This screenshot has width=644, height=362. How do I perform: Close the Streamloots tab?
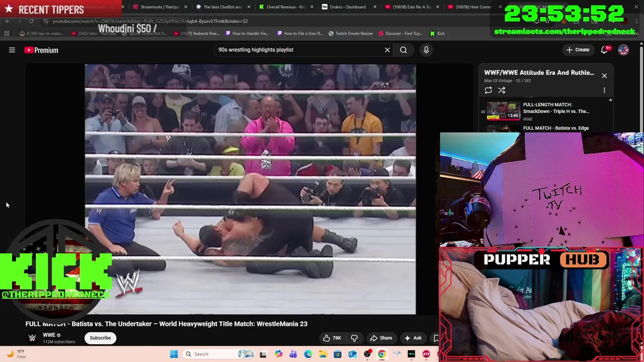(x=186, y=7)
